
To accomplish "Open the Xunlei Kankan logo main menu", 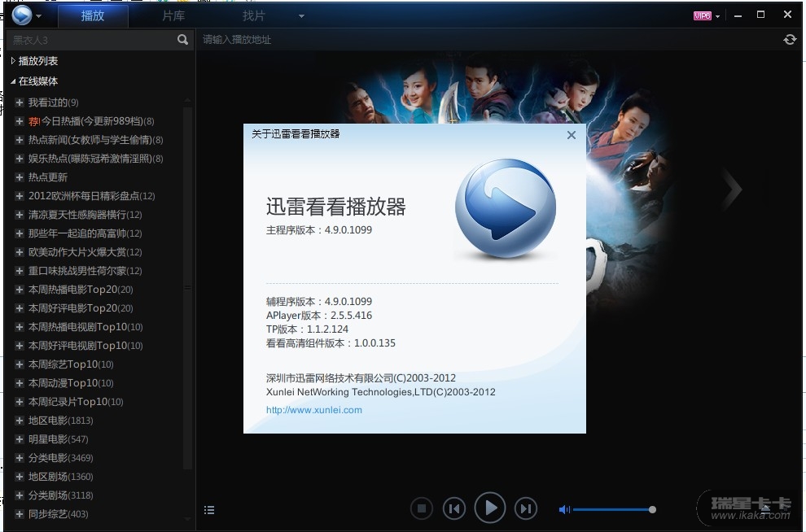I will 22,15.
